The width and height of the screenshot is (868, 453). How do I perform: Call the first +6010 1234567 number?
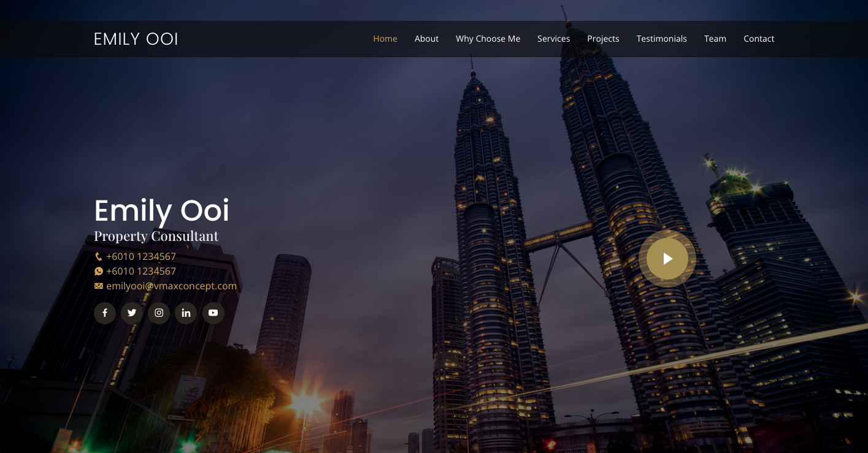pyautogui.click(x=141, y=256)
